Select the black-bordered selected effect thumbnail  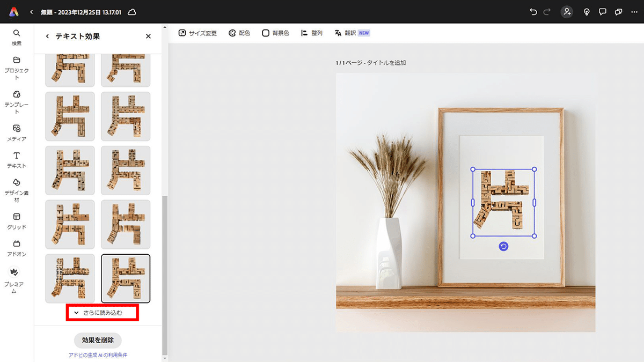tap(126, 278)
